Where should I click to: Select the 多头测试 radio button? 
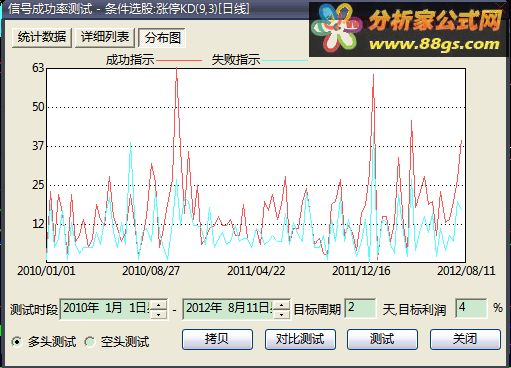coord(17,342)
